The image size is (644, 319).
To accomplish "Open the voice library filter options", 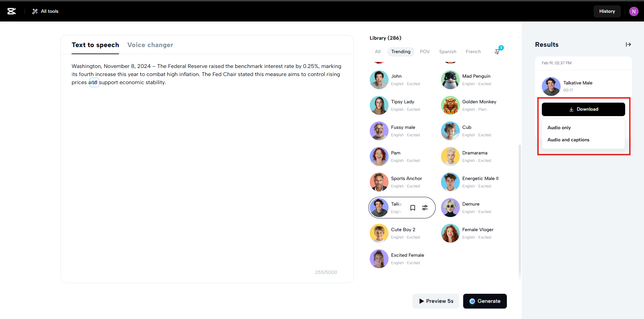I will tap(497, 51).
